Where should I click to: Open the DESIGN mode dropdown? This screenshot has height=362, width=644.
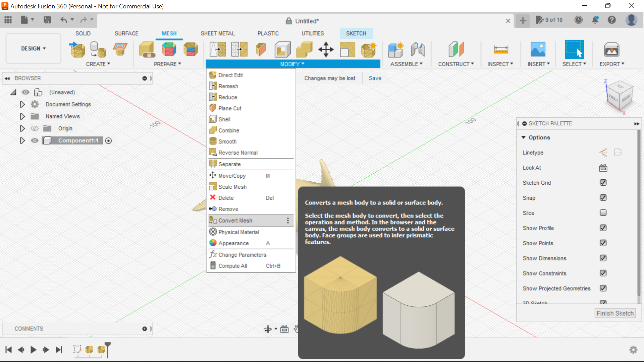click(33, 48)
